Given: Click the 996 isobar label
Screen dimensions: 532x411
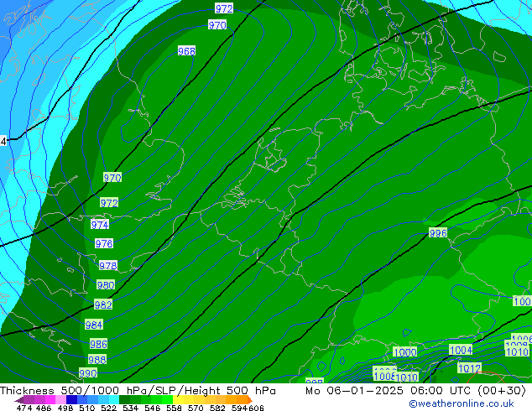Looking at the screenshot, I should (x=438, y=233).
